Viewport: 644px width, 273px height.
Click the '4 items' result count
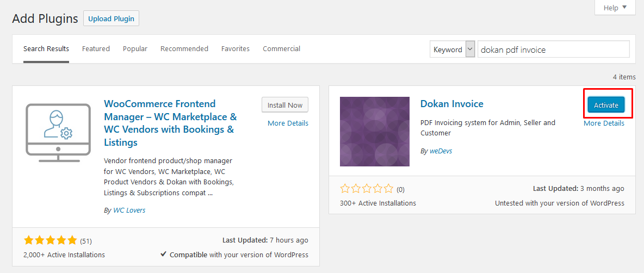tap(624, 77)
